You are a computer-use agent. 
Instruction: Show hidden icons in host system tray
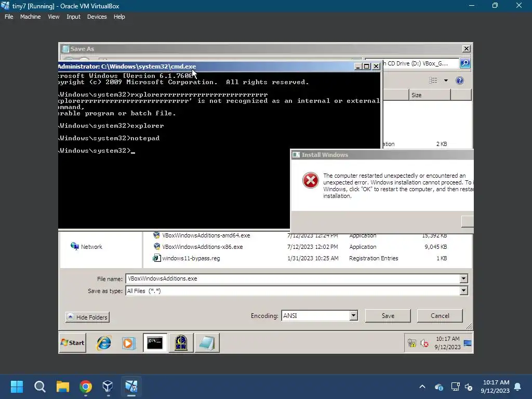tap(422, 387)
